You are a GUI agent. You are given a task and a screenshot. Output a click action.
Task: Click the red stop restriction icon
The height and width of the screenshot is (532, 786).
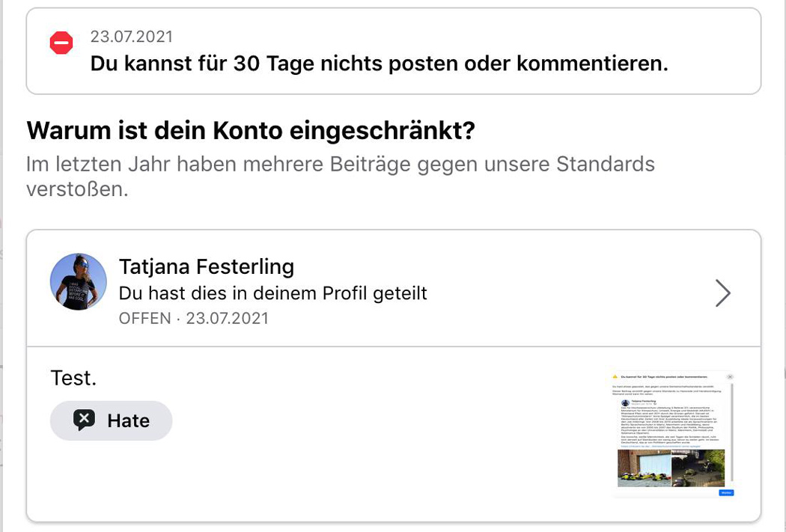(61, 43)
